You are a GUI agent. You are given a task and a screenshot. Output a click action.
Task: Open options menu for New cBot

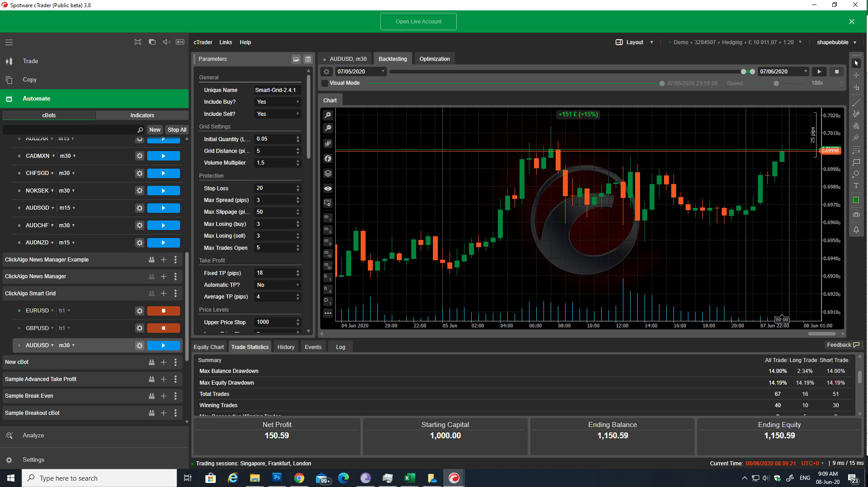(176, 362)
